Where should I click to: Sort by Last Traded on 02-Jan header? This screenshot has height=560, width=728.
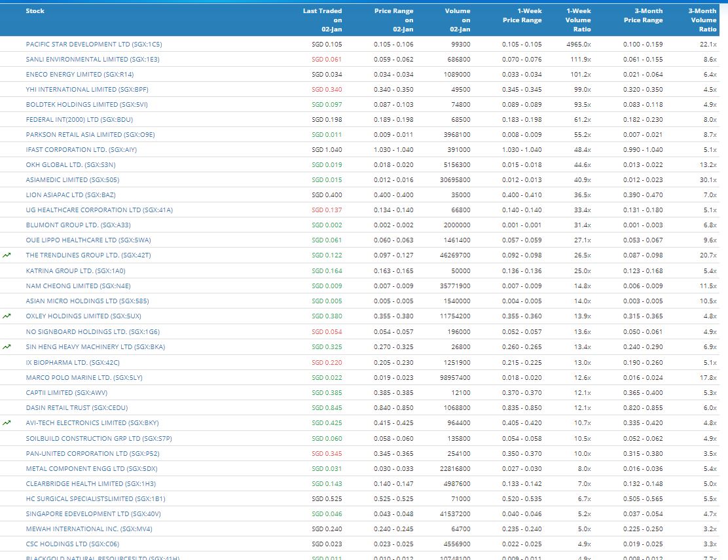[x=322, y=20]
